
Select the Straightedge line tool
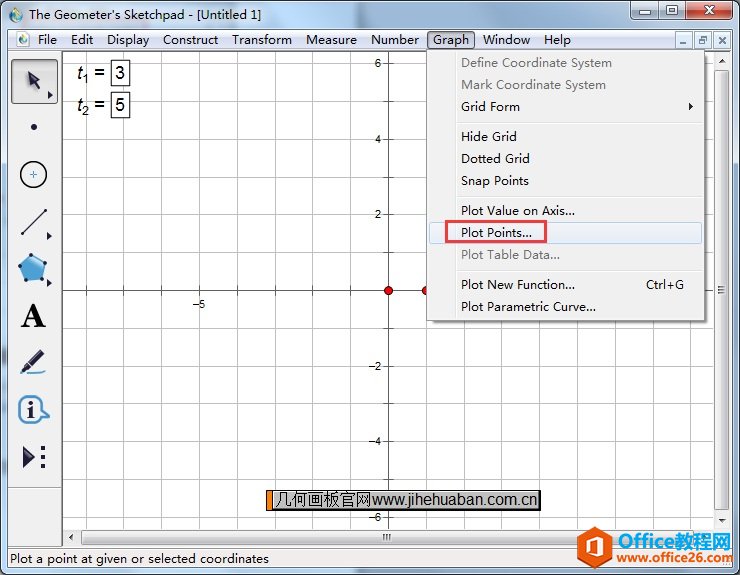[x=34, y=222]
